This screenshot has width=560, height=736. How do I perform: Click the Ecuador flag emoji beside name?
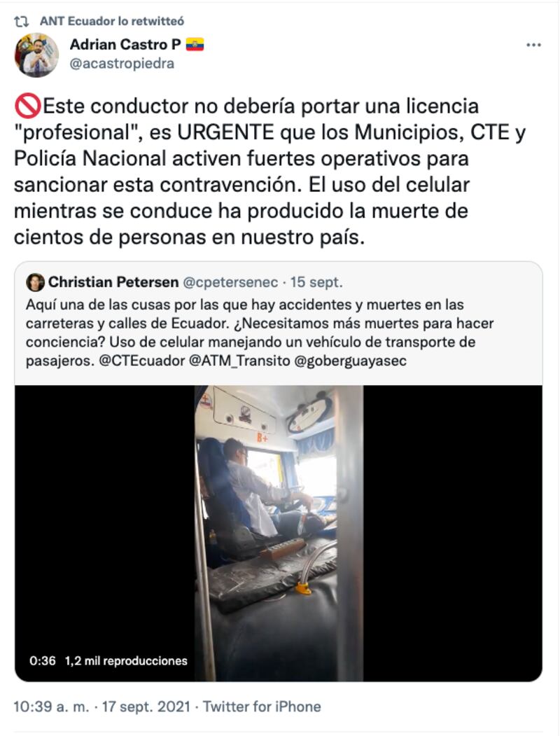pyautogui.click(x=195, y=45)
